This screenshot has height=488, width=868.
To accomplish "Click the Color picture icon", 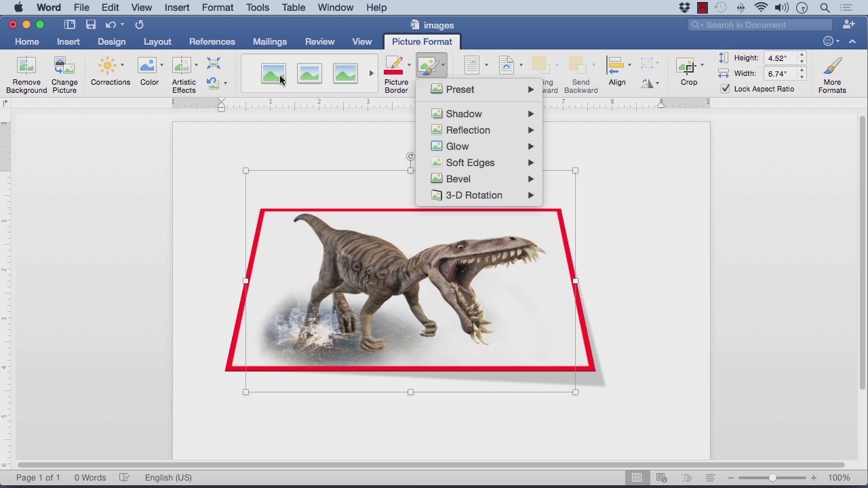I will click(x=146, y=66).
